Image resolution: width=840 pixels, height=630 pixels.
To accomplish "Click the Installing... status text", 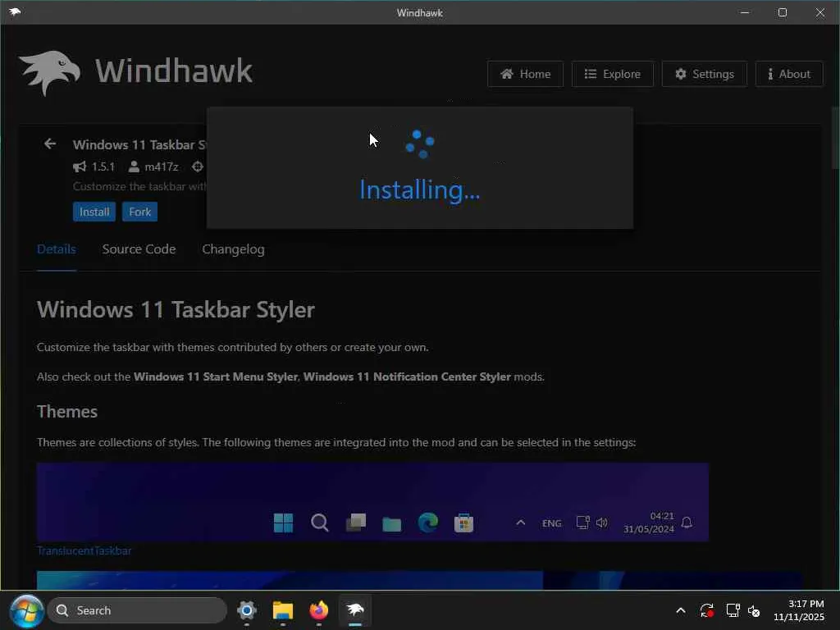I will coord(419,189).
